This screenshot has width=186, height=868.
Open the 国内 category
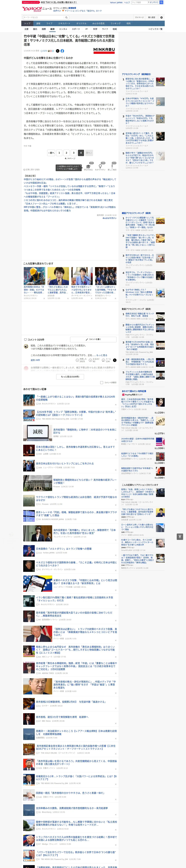(35, 29)
